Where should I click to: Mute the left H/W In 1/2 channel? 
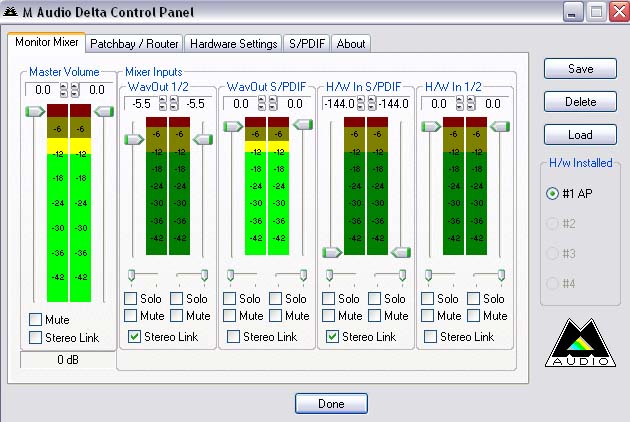pyautogui.click(x=427, y=315)
